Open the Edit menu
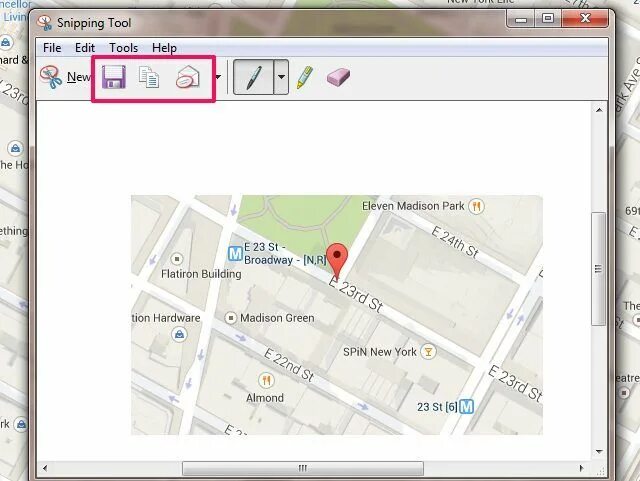The height and width of the screenshot is (481, 640). [85, 48]
